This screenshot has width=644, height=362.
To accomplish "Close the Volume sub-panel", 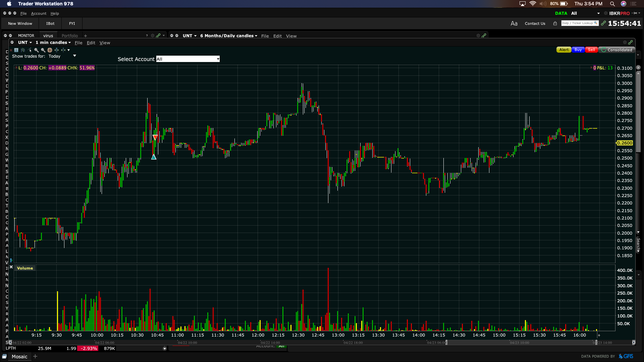I will 11,267.
